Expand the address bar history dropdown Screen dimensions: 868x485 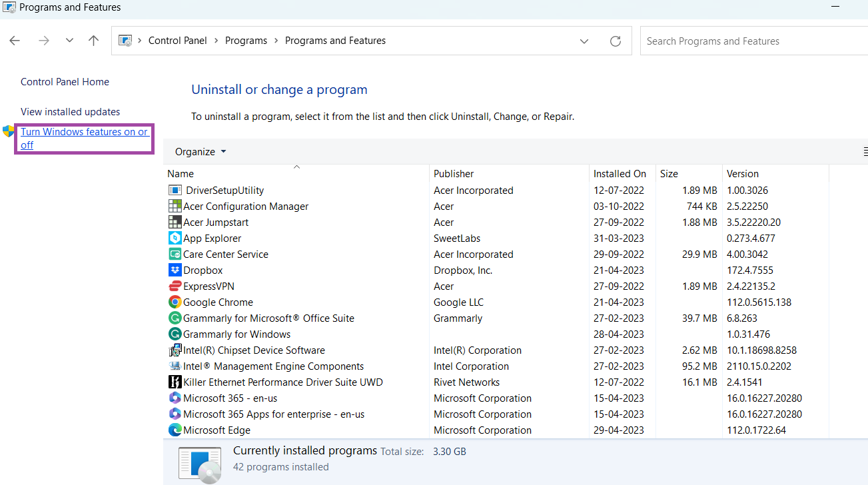coord(584,41)
